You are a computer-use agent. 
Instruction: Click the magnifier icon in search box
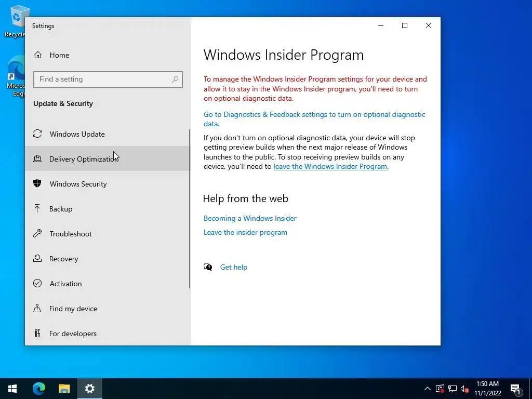click(x=175, y=79)
